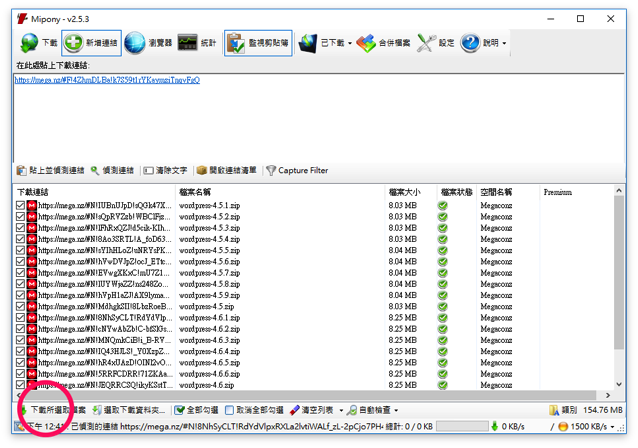Click the Capture Filter funnel icon

click(x=271, y=170)
